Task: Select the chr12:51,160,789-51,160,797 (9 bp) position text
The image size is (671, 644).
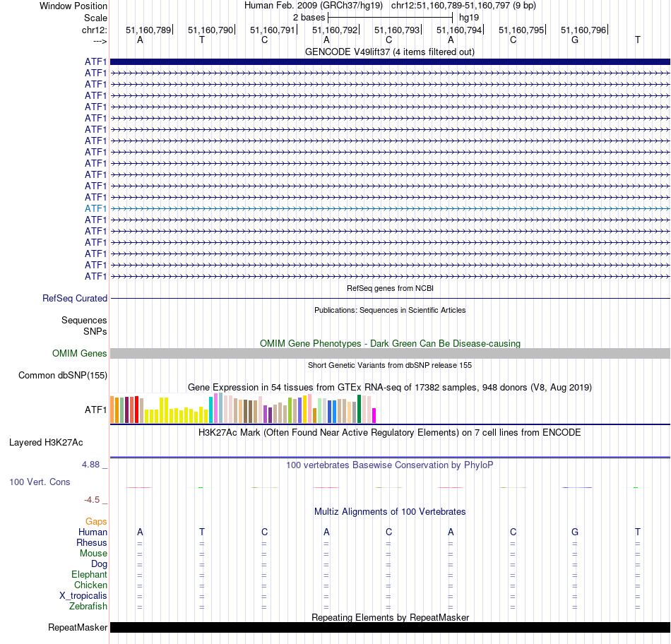Action: (x=463, y=6)
